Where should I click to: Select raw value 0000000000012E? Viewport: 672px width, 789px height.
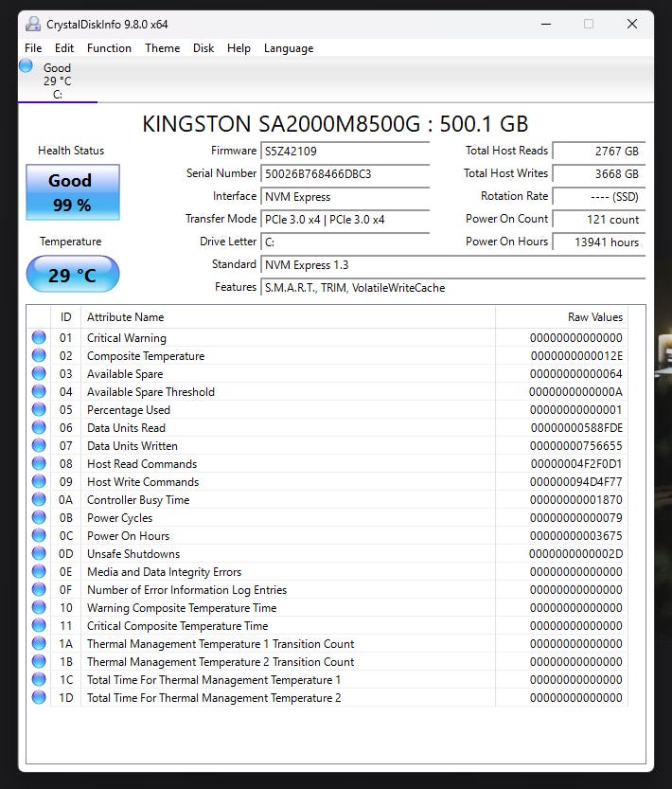(576, 356)
